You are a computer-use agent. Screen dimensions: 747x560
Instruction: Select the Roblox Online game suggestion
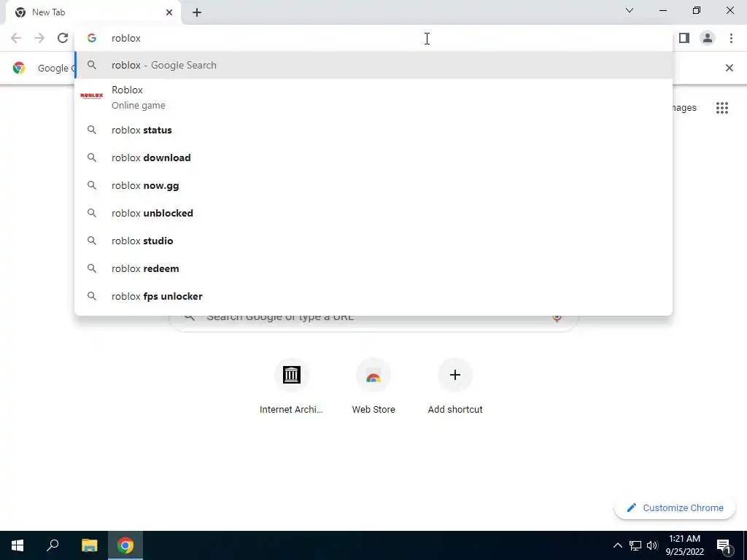point(373,97)
